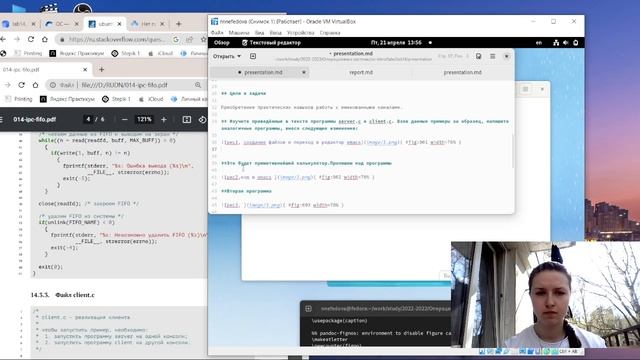Select the 014-ipc-fifo.pdf browser tab

point(43,70)
